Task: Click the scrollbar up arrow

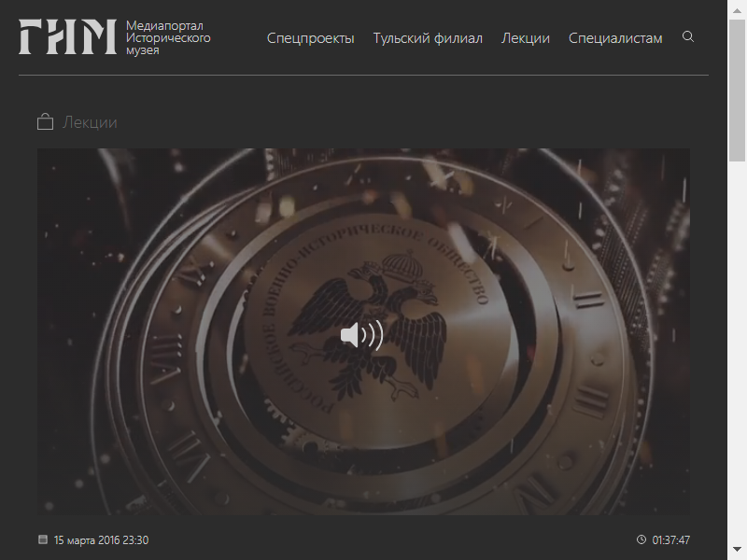Action: 737,10
